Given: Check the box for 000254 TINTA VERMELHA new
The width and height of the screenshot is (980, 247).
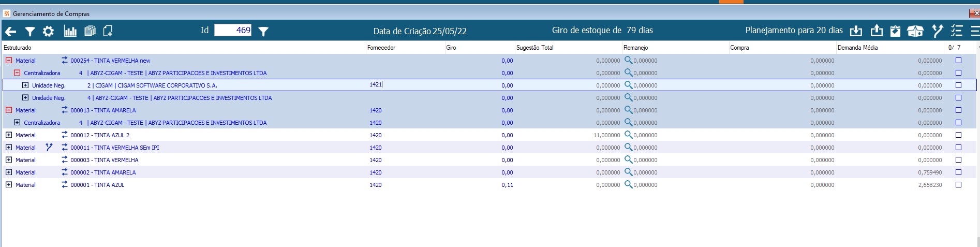Looking at the screenshot, I should point(958,61).
